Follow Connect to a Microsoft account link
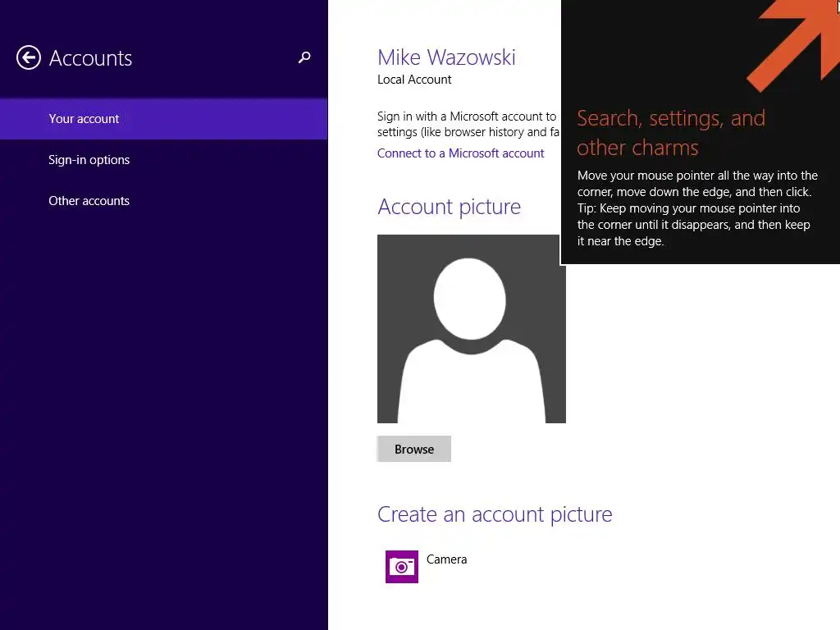 [x=460, y=153]
